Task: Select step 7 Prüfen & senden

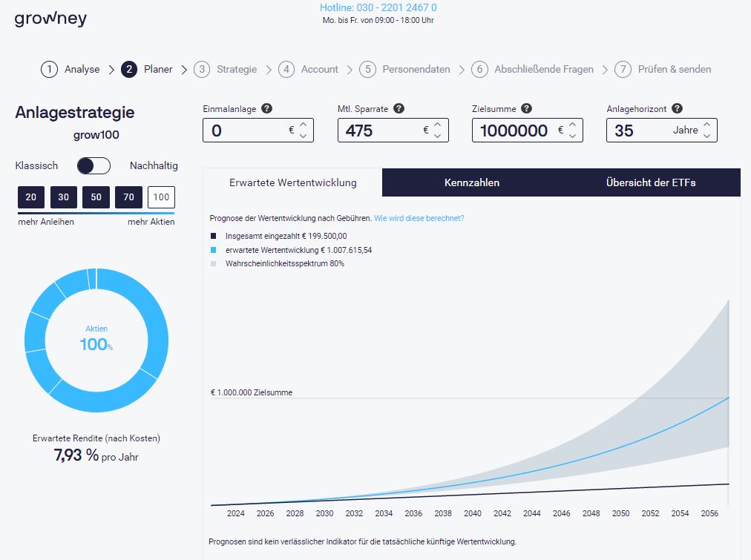Action: (664, 69)
